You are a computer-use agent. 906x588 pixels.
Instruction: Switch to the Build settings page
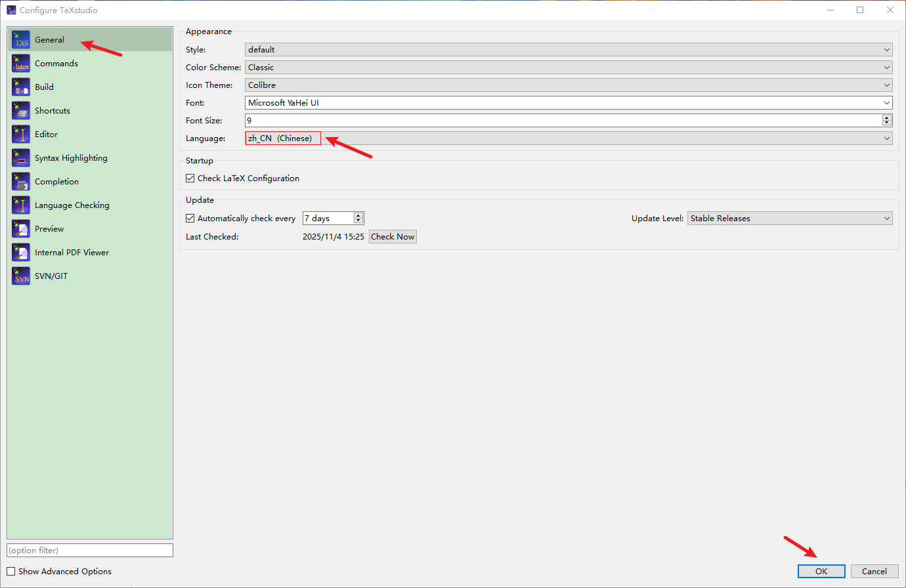(90, 87)
